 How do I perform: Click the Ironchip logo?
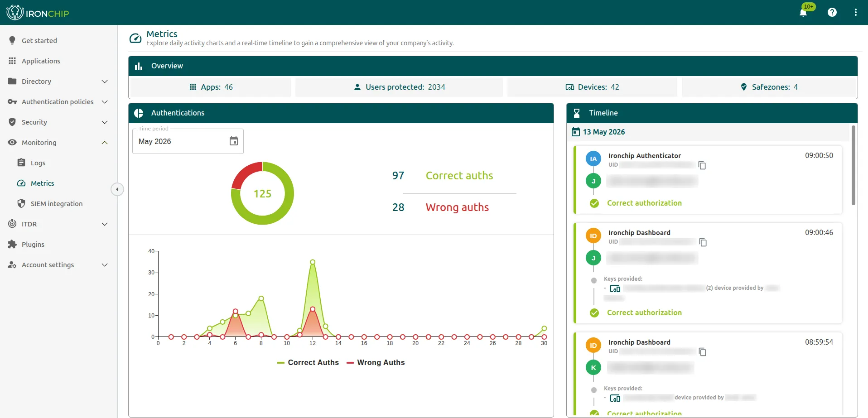point(38,13)
